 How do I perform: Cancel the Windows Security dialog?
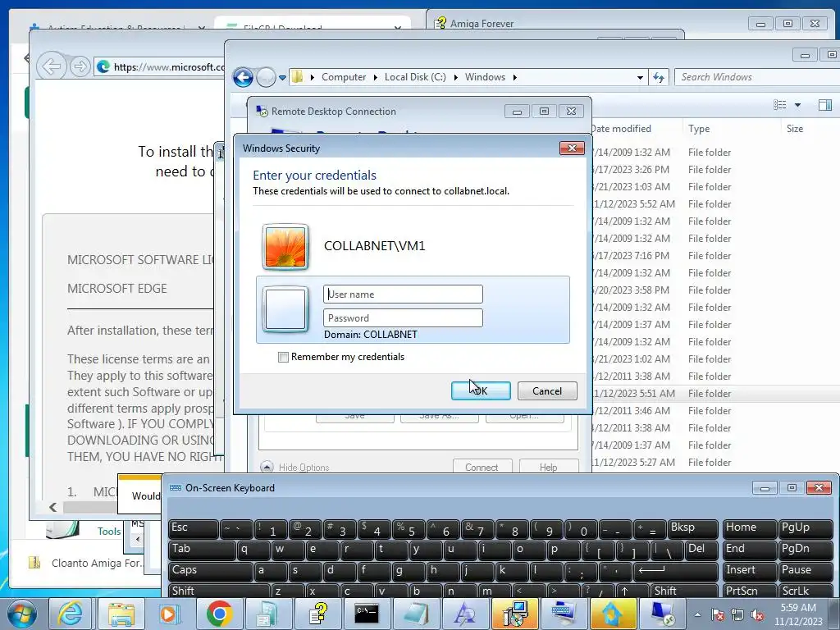pos(547,390)
